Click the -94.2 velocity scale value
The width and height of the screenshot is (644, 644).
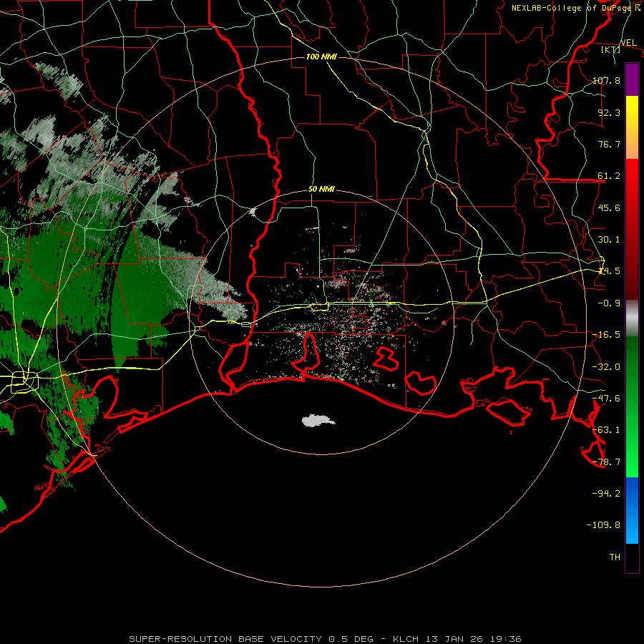(x=606, y=493)
